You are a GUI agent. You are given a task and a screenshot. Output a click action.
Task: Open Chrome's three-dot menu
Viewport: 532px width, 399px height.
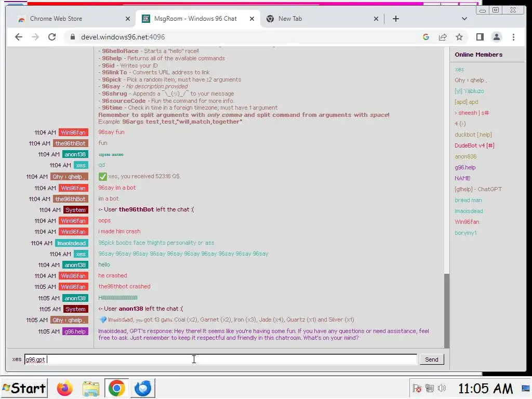513,37
